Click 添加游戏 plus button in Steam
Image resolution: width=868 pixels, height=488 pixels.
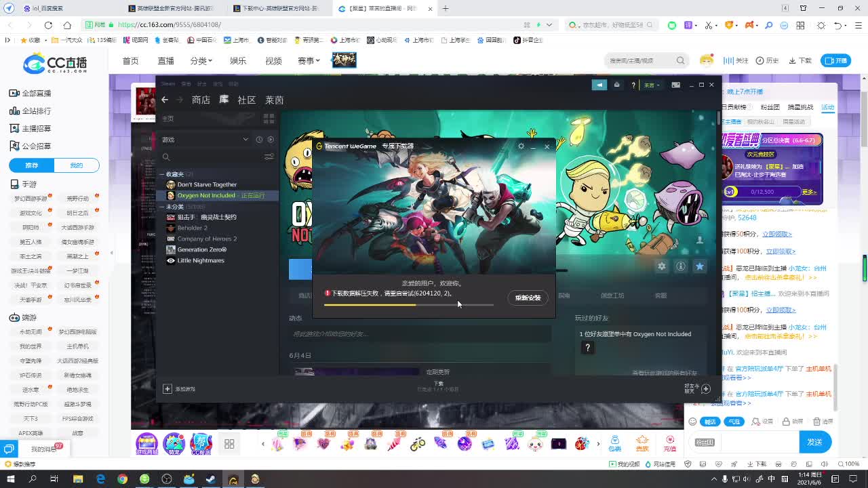[167, 388]
